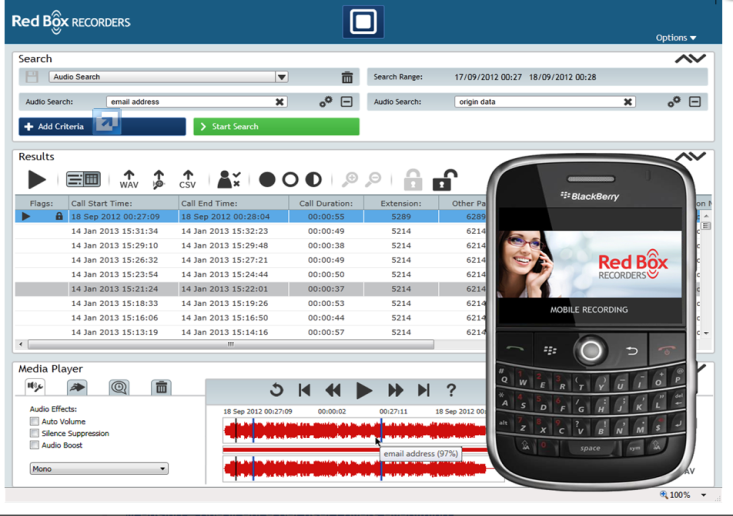Open the Mono channel dropdown
This screenshot has width=733, height=516.
tap(99, 468)
